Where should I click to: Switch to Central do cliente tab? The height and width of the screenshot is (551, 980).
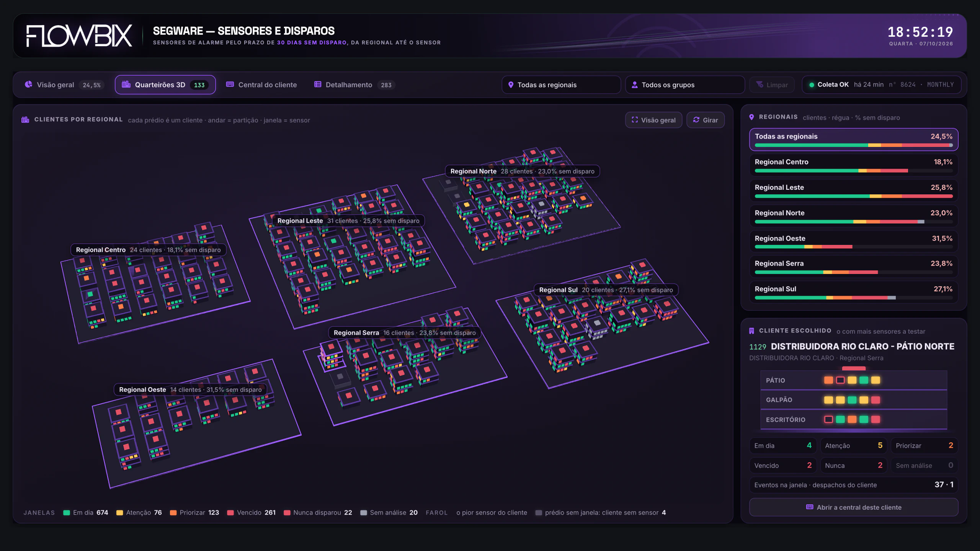(261, 85)
